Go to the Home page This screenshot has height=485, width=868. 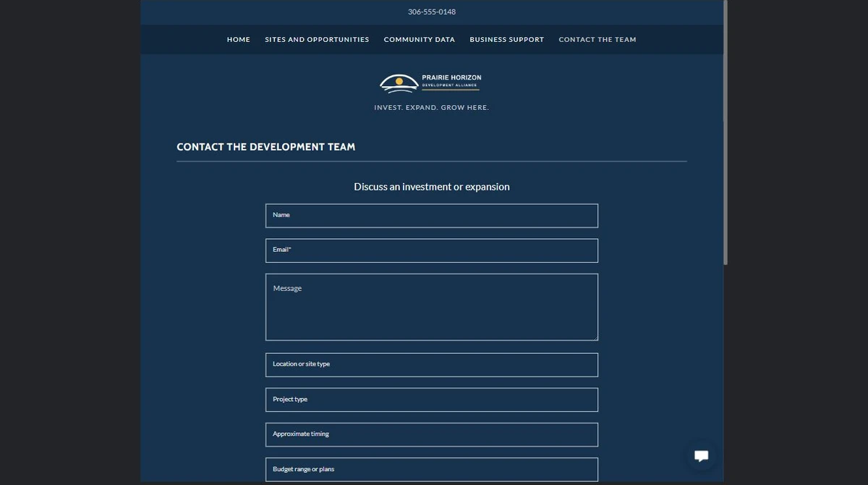tap(239, 40)
